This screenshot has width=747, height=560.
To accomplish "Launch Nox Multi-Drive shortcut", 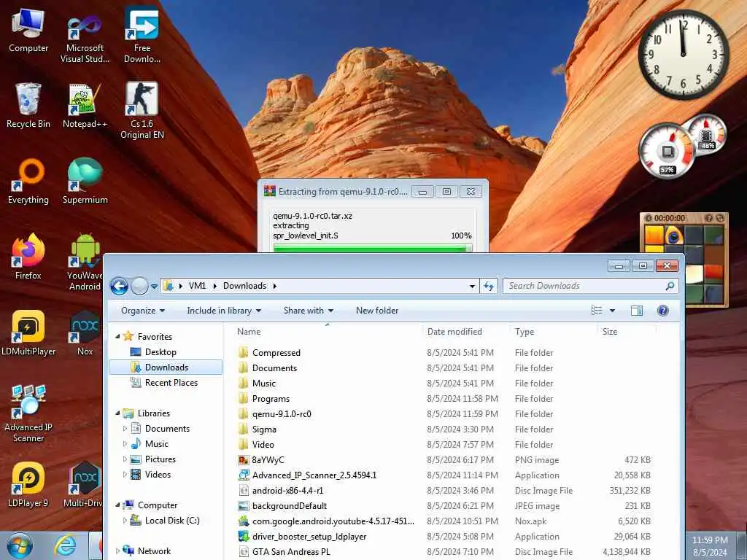I will tap(84, 485).
